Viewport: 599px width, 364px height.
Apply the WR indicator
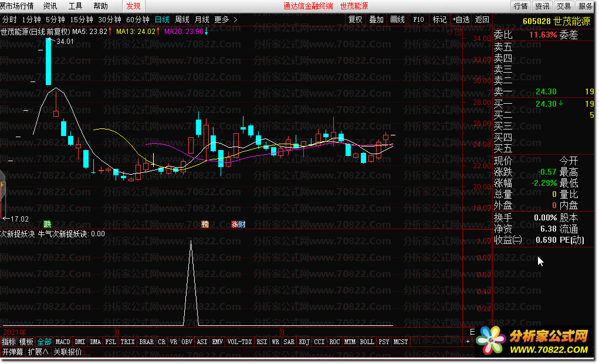point(276,342)
